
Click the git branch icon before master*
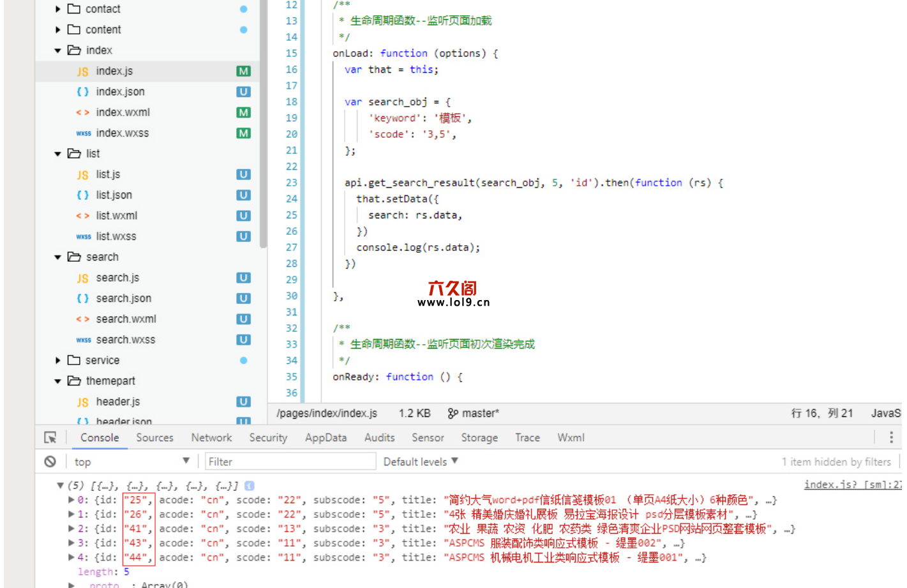tap(453, 414)
